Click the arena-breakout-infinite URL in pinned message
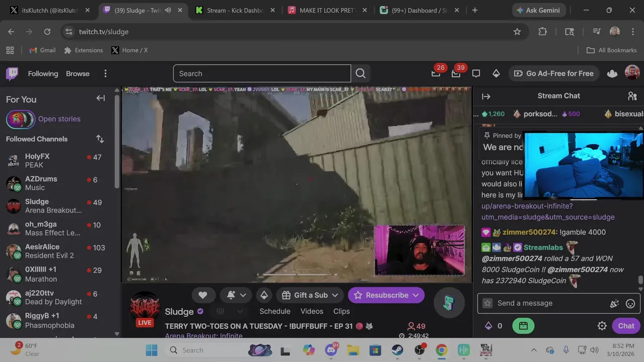 548,212
